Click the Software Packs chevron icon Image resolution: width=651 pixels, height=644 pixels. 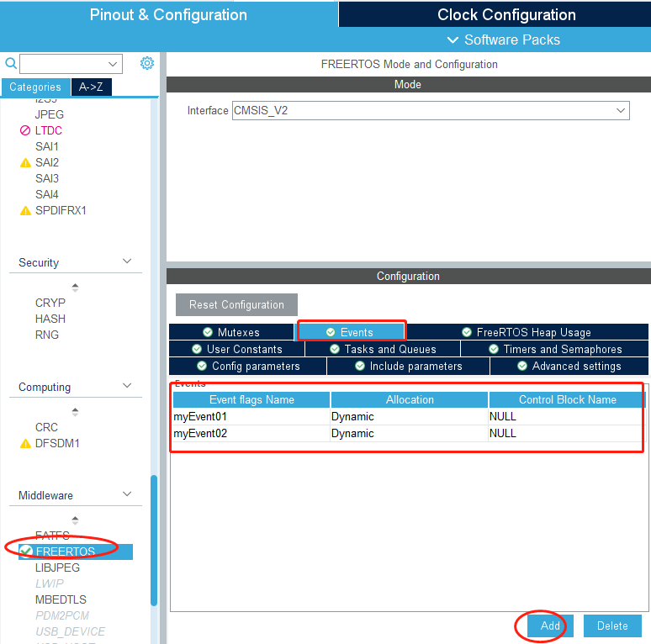pos(453,40)
